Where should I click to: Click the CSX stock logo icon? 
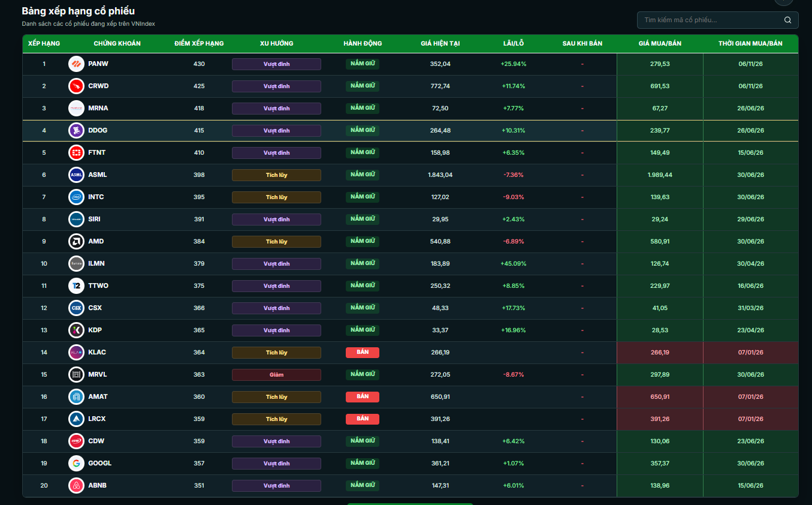click(x=76, y=308)
